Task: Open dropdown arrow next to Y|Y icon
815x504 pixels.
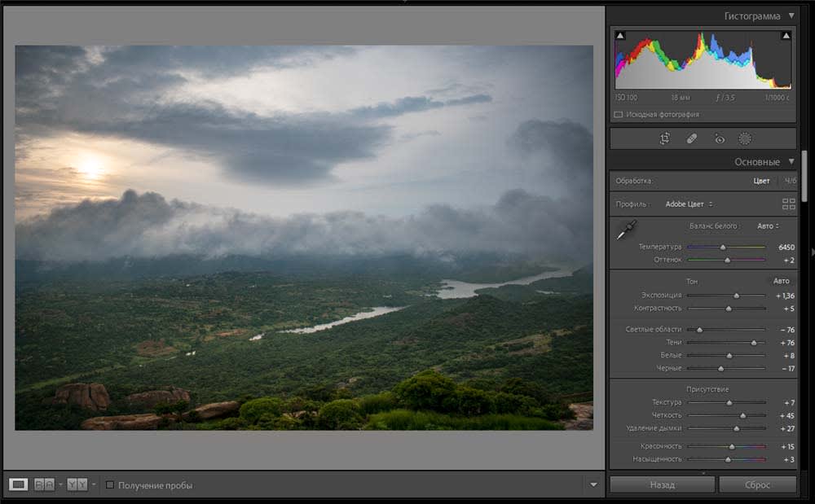Action: [94, 484]
